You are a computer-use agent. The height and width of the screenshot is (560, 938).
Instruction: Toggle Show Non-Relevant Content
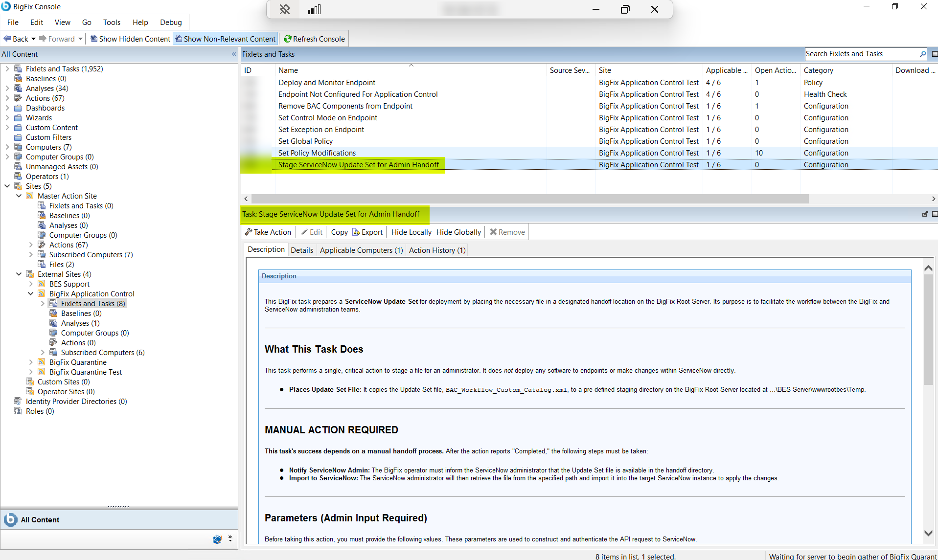point(226,39)
